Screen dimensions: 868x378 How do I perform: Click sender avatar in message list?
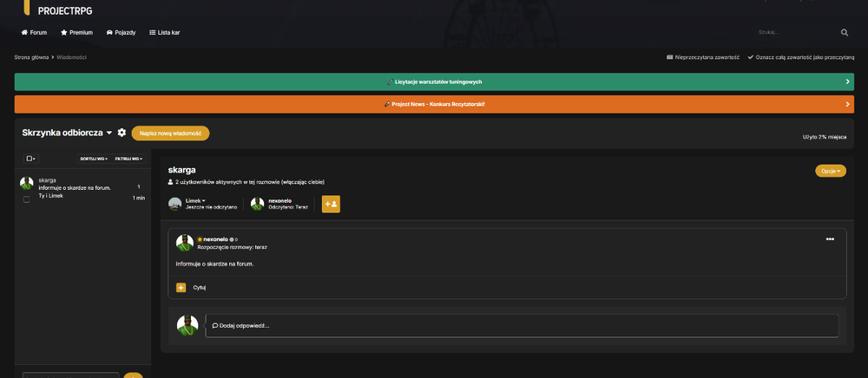[27, 183]
